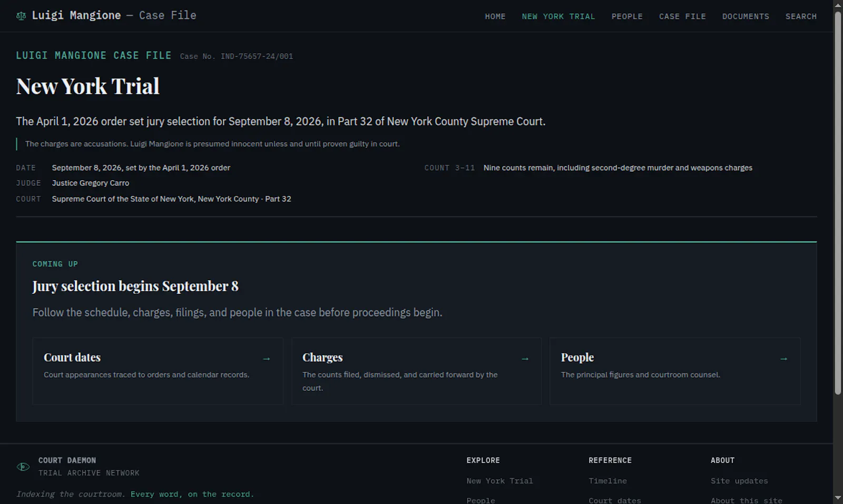This screenshot has width=843, height=504.
Task: Click the COURT DAEMON footer title
Action: coord(67,460)
